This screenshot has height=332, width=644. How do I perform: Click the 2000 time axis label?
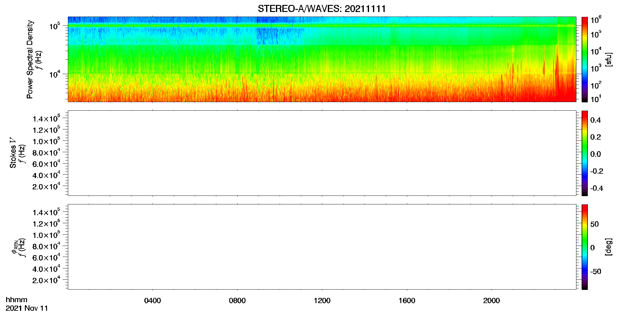pyautogui.click(x=491, y=301)
